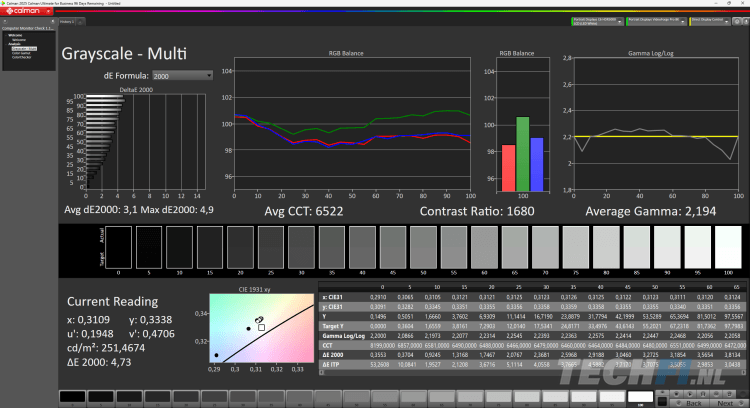The width and height of the screenshot is (750, 408).
Task: Open the meter source dropdown with C6 HDR2000
Action: tap(597, 22)
